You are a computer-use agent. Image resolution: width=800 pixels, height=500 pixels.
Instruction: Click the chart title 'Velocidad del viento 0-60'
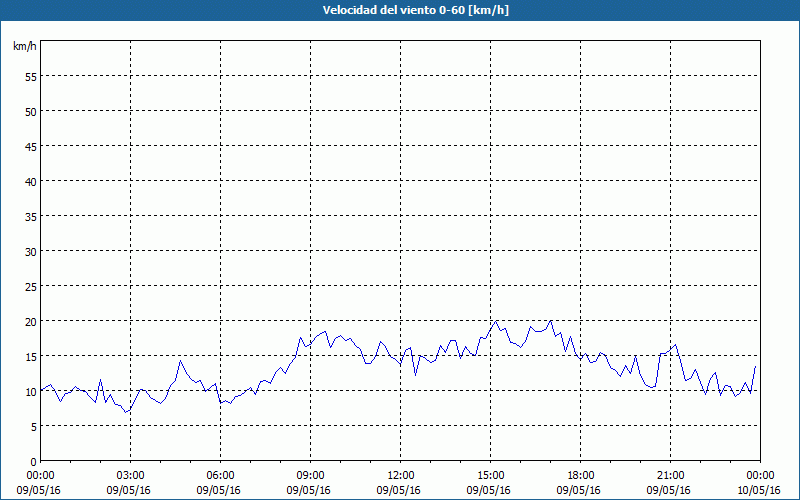click(400, 10)
